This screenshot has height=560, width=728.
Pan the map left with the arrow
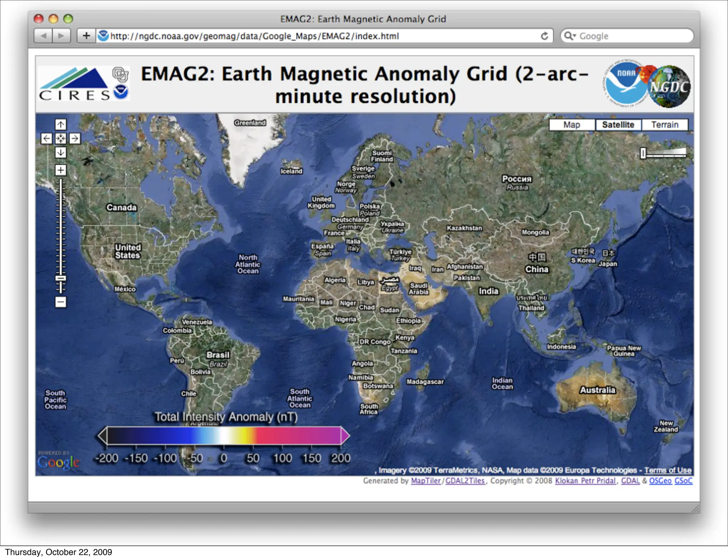(x=47, y=138)
